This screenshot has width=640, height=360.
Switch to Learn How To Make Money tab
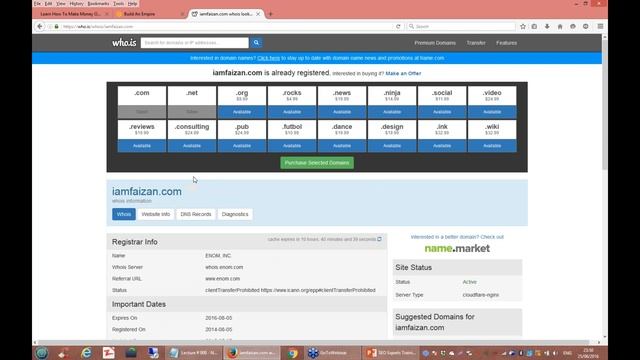pos(73,14)
